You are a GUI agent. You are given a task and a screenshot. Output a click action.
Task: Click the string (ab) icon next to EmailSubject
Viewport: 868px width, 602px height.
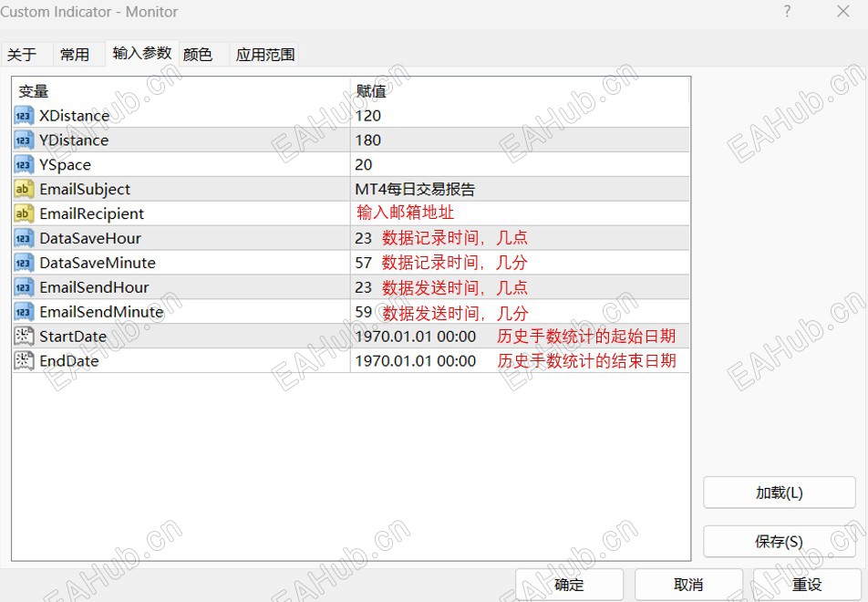click(x=23, y=189)
